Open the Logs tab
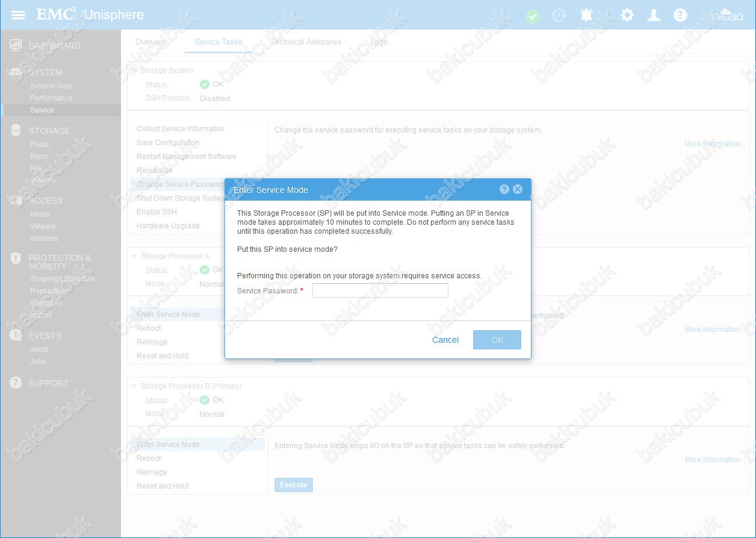Screen dimensions: 756x538 [x=379, y=42]
